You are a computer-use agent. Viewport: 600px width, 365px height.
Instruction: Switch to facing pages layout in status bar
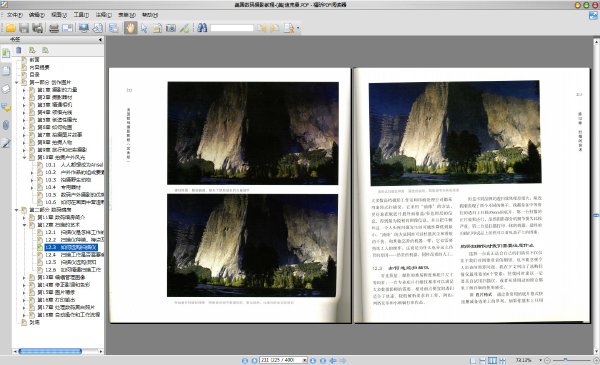click(492, 360)
